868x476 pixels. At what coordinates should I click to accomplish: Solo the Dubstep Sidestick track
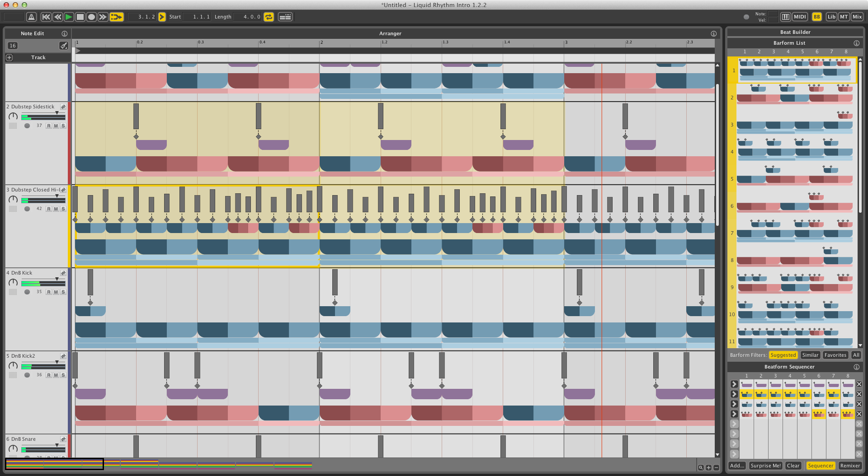click(63, 126)
